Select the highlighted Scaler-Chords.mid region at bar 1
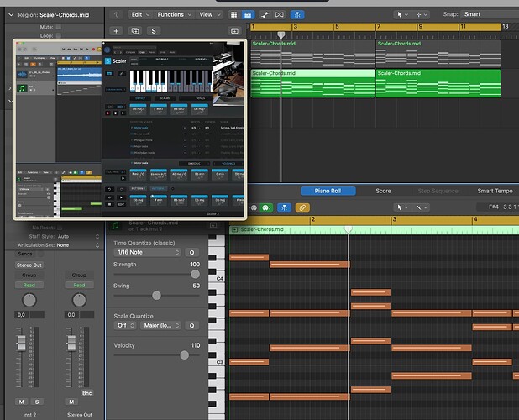The width and height of the screenshot is (519, 420). click(x=312, y=83)
